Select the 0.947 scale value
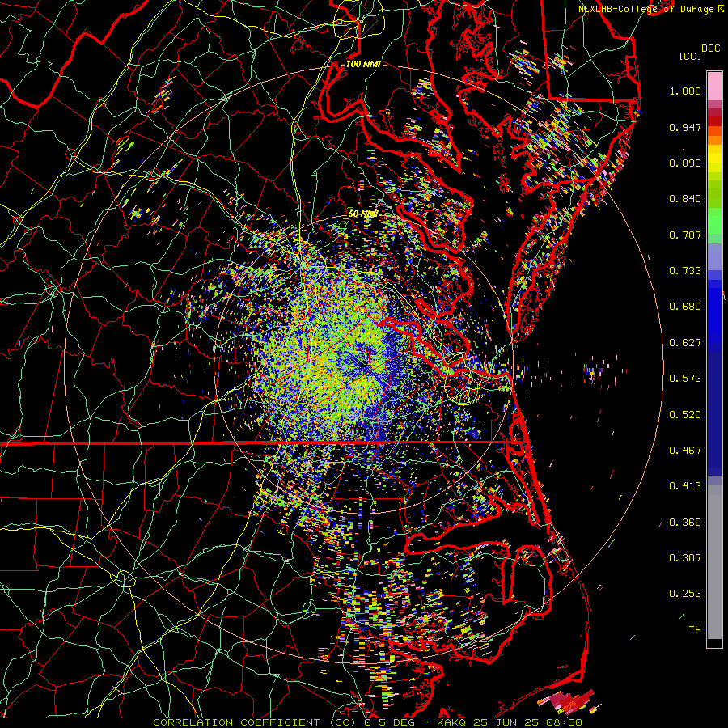 pos(685,127)
